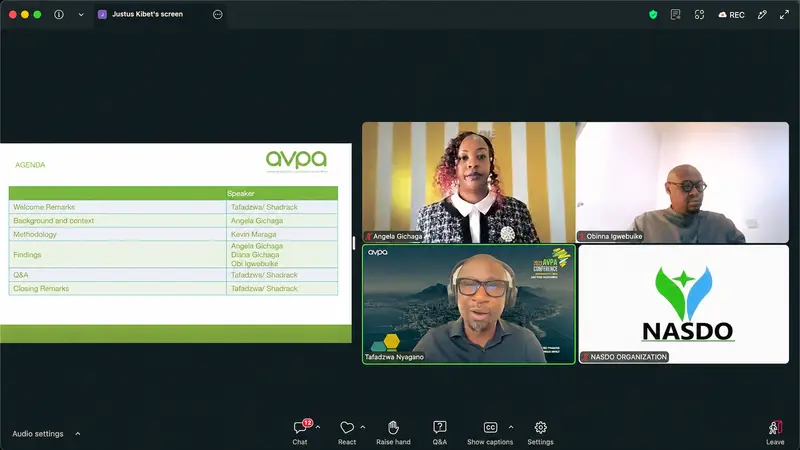This screenshot has height=450, width=800.
Task: Expand the Audio settings caret
Action: 78,434
